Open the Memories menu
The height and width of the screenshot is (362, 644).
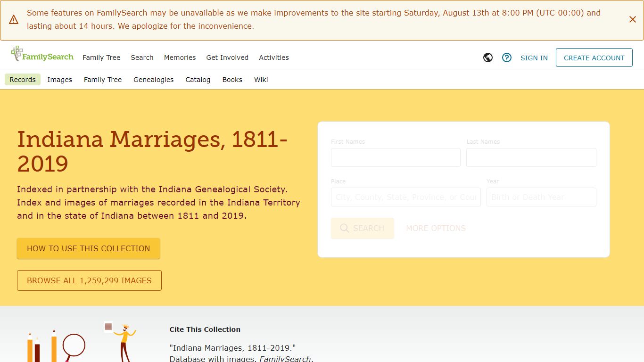(180, 58)
